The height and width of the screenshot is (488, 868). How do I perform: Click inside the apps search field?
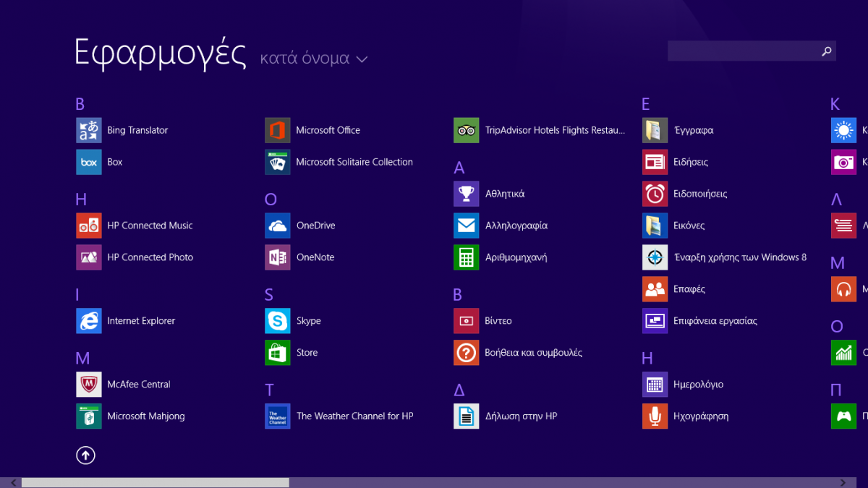(x=744, y=51)
